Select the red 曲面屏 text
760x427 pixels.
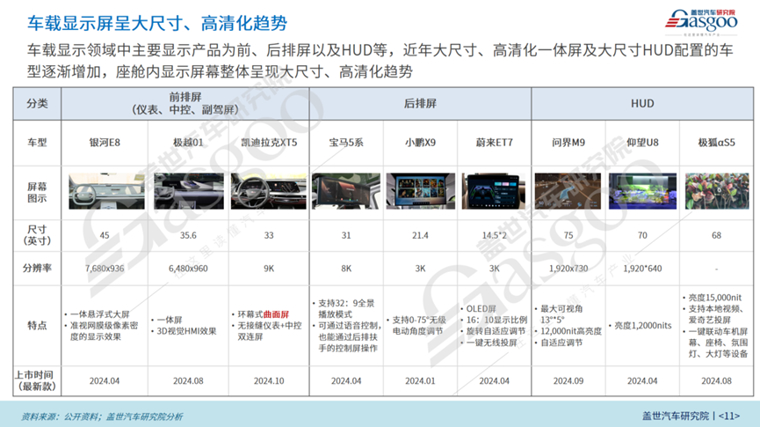[x=276, y=314]
